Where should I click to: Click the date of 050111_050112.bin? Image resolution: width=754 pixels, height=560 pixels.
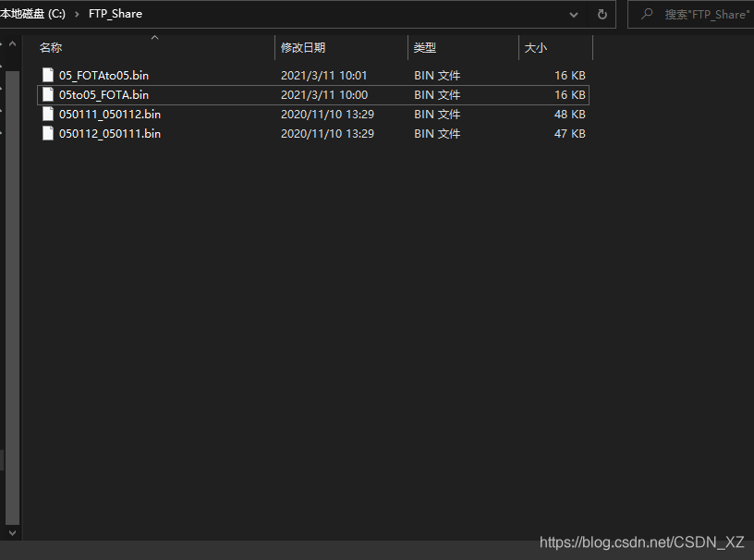327,114
